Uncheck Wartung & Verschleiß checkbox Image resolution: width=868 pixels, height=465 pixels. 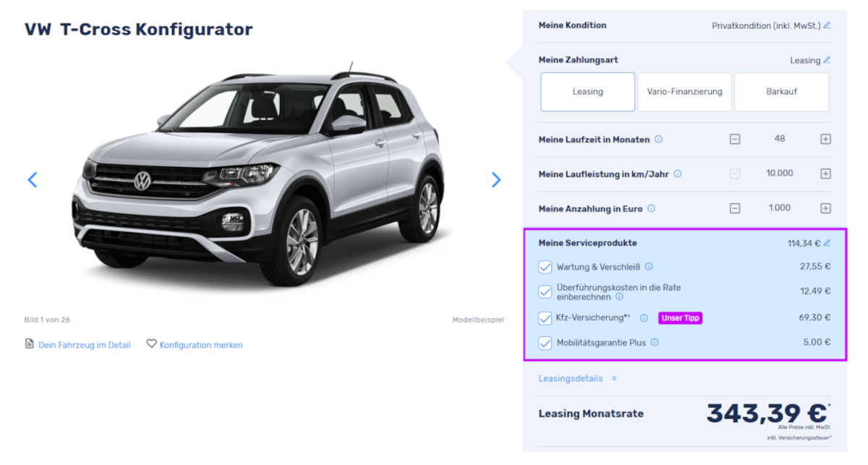click(545, 267)
